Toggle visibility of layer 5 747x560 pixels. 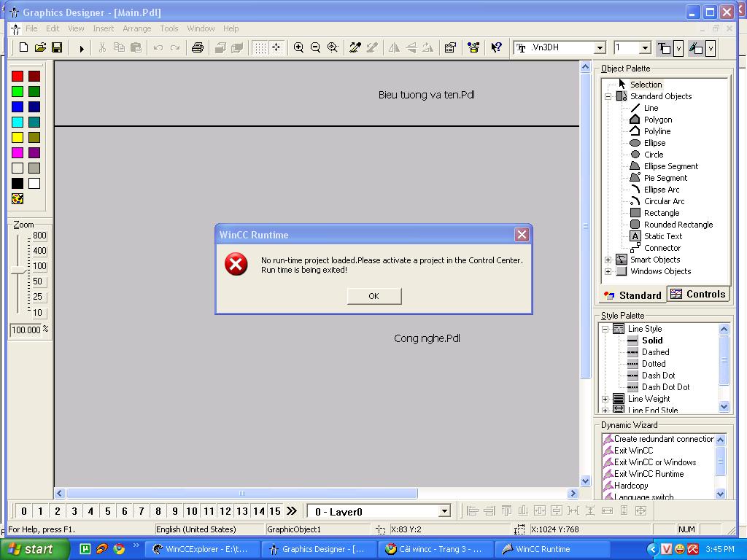click(x=107, y=511)
